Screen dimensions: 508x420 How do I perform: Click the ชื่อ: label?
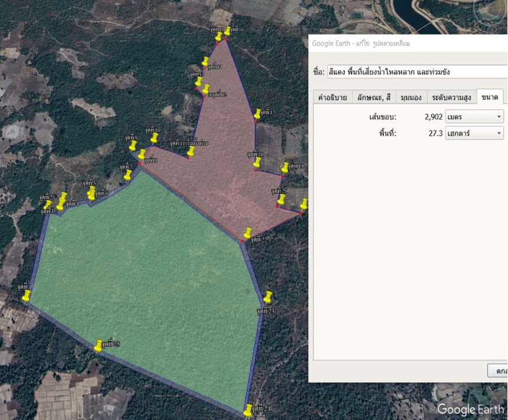point(318,72)
